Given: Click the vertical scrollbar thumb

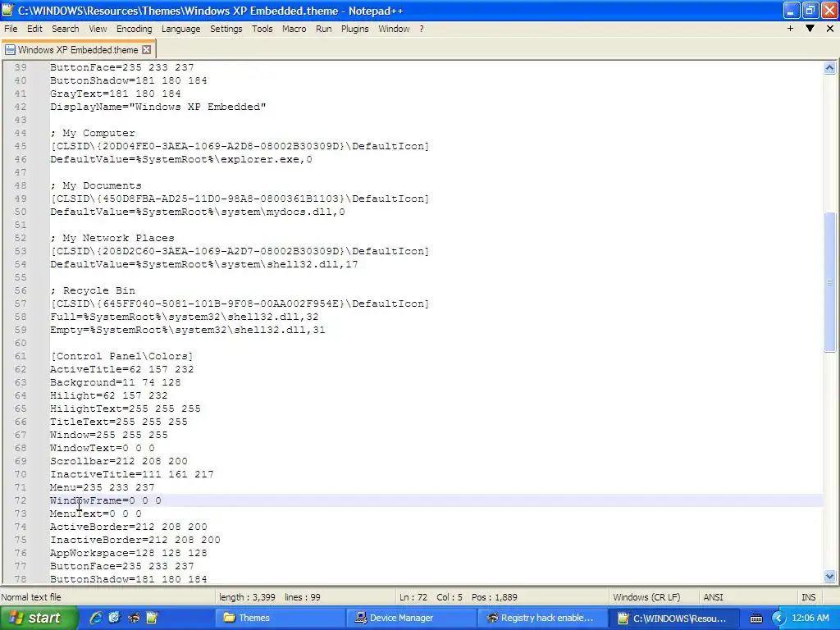Looking at the screenshot, I should [x=829, y=282].
